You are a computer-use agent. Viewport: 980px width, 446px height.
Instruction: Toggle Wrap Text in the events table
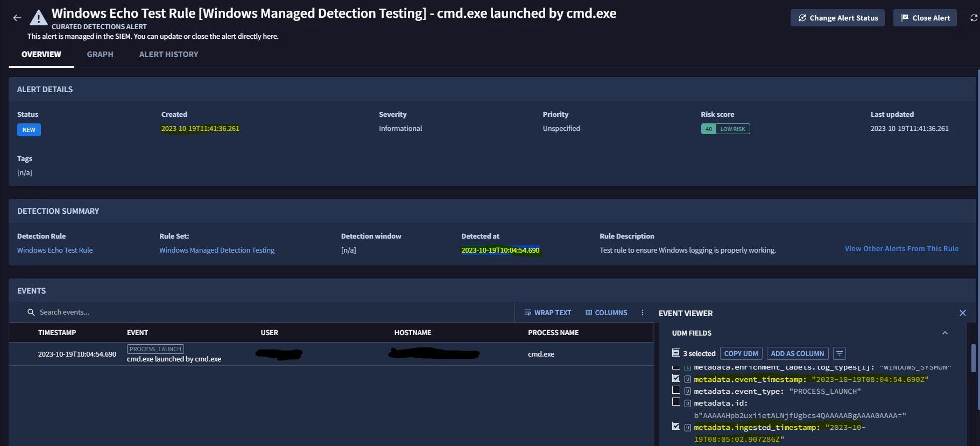(x=548, y=312)
